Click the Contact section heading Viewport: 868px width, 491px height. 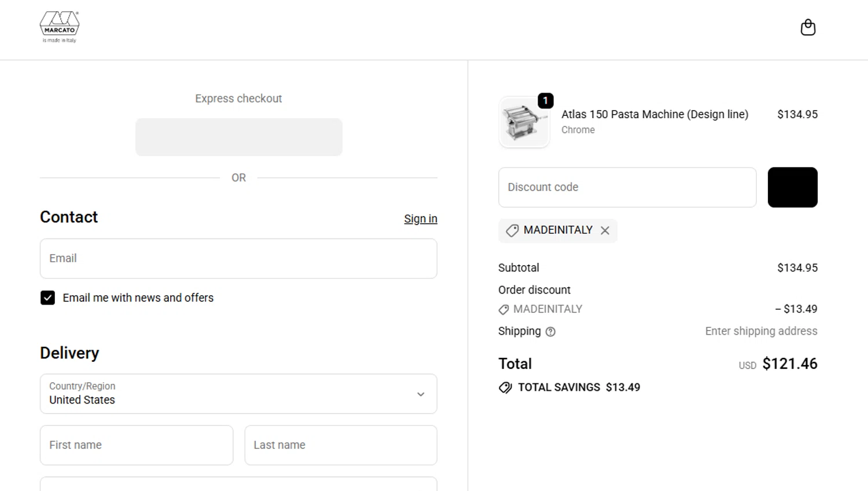coord(69,217)
